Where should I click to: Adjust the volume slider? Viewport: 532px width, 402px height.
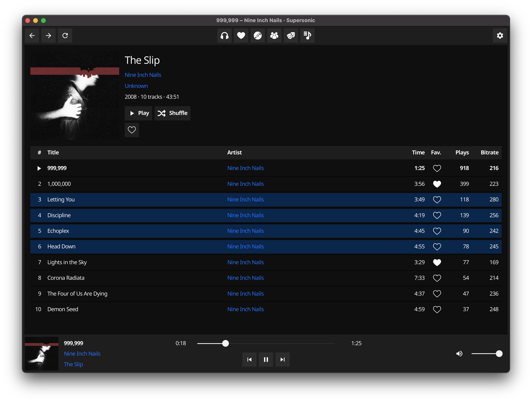tap(487, 354)
